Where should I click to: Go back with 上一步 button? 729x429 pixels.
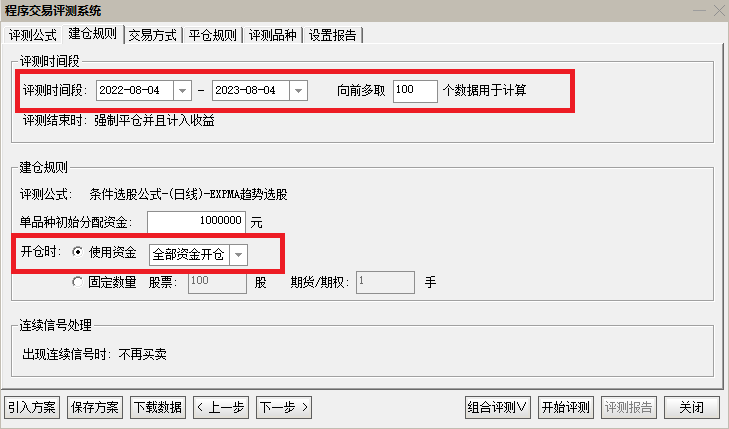point(221,407)
